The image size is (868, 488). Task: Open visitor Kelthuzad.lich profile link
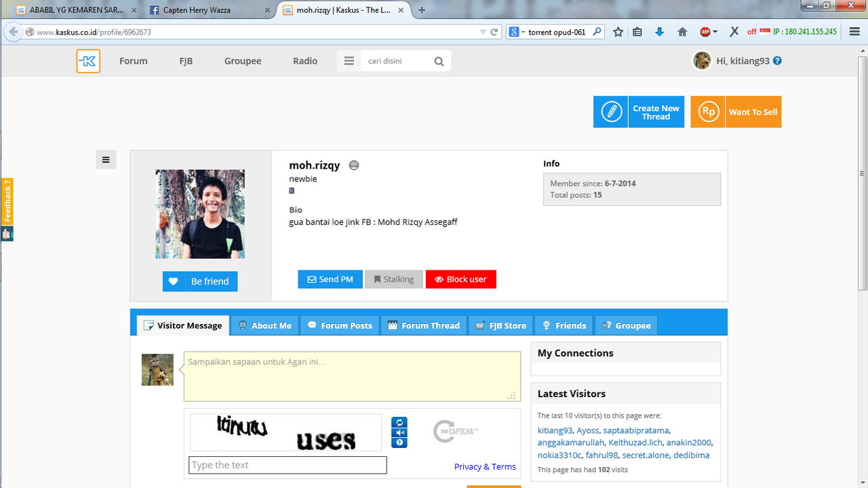(x=635, y=443)
